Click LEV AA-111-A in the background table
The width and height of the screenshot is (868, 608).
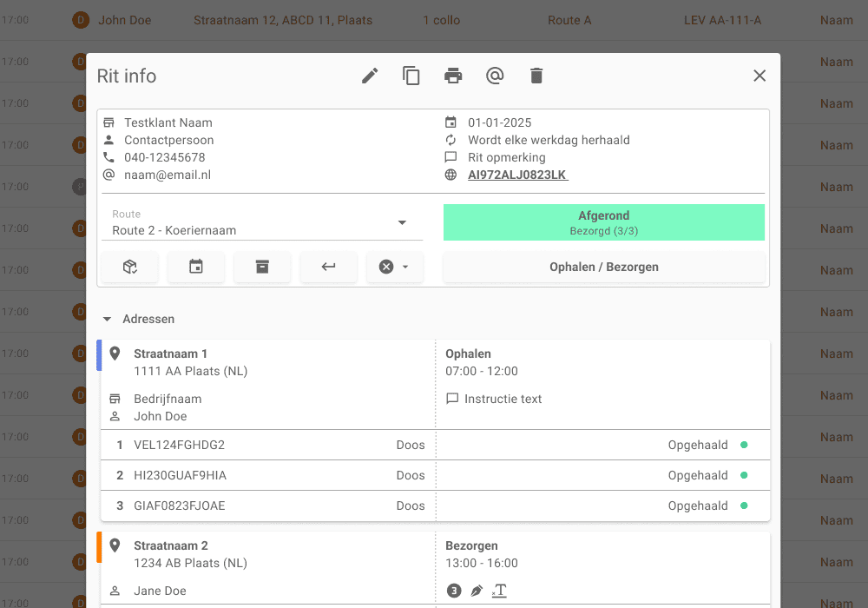click(x=722, y=21)
